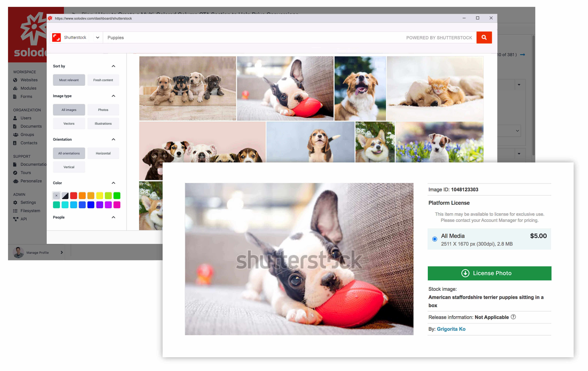Viewport: 588px width, 371px height.
Task: Click Manage Profile in sidebar
Action: pos(38,252)
